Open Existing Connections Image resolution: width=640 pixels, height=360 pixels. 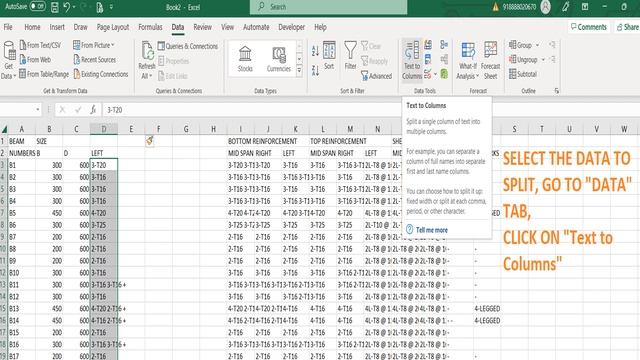point(101,74)
